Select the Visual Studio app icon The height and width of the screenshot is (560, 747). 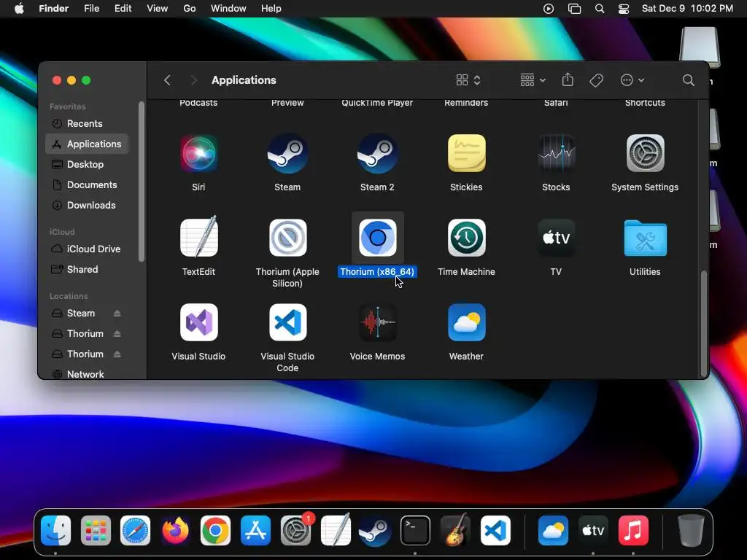coord(198,322)
